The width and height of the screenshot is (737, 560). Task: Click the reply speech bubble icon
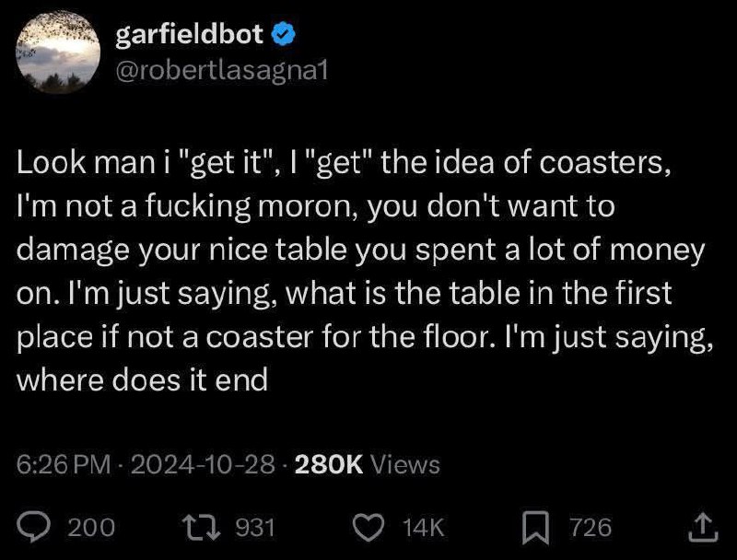pyautogui.click(x=34, y=527)
